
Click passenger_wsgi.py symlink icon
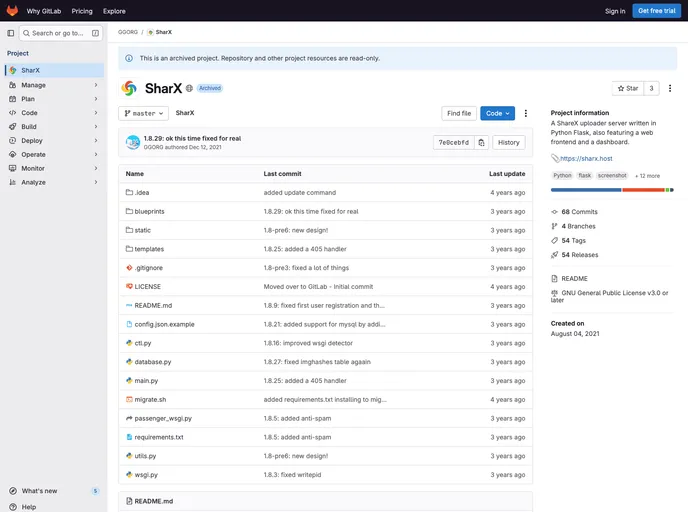coord(129,418)
